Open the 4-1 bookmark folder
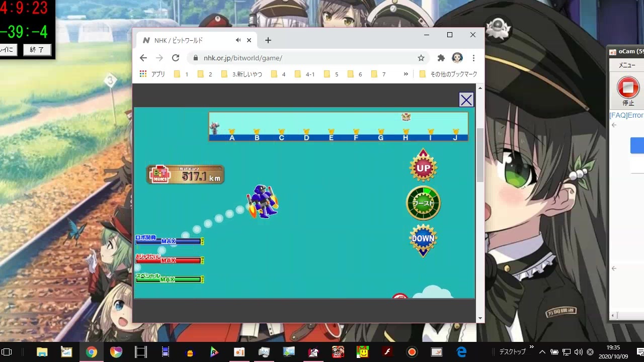This screenshot has height=362, width=644. coord(305,74)
